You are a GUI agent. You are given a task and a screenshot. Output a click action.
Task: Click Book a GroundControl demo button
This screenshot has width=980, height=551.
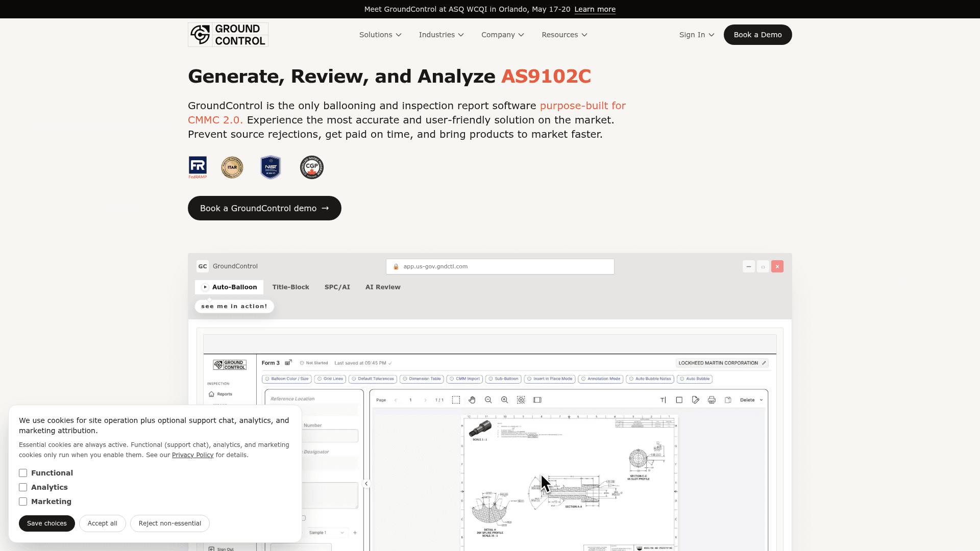point(264,208)
